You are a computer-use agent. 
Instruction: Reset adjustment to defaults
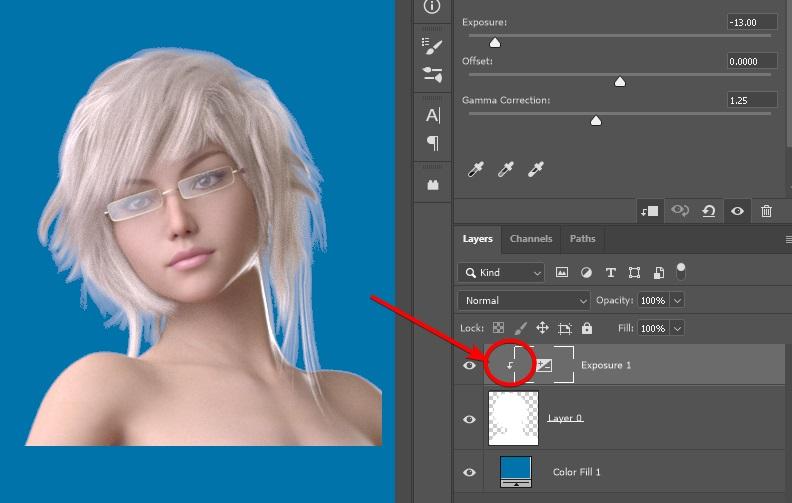tap(709, 211)
